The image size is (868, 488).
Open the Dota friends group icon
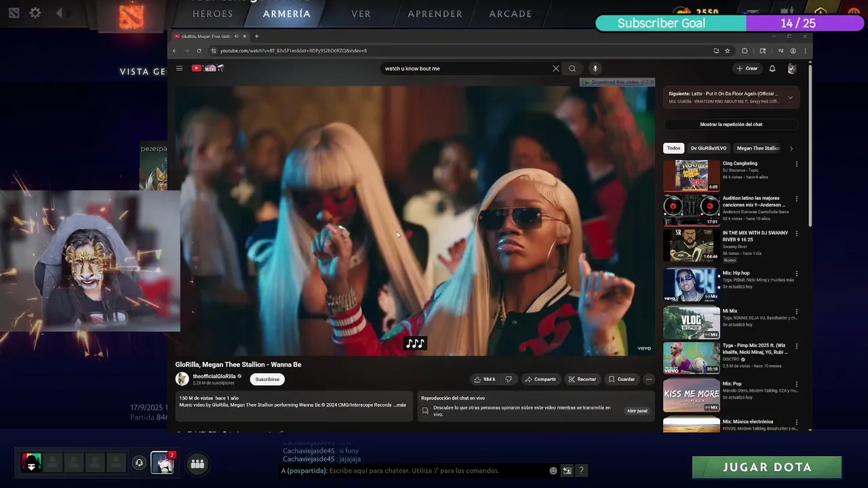[197, 464]
